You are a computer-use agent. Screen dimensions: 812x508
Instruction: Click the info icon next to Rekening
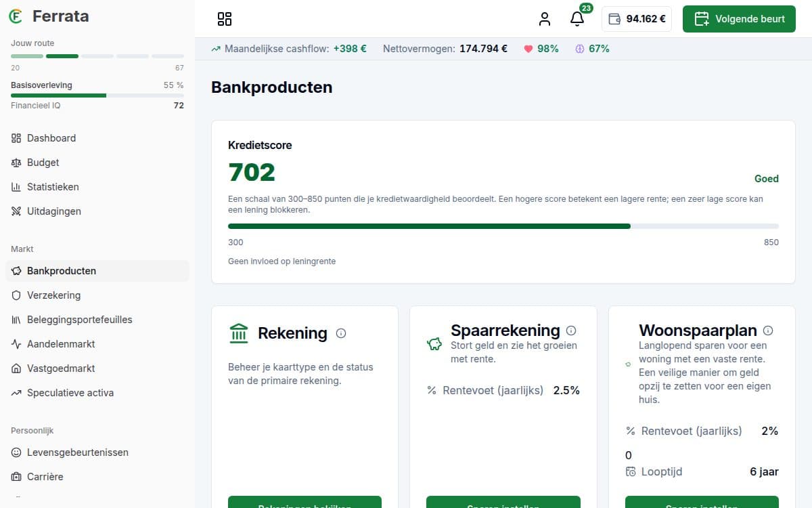341,333
